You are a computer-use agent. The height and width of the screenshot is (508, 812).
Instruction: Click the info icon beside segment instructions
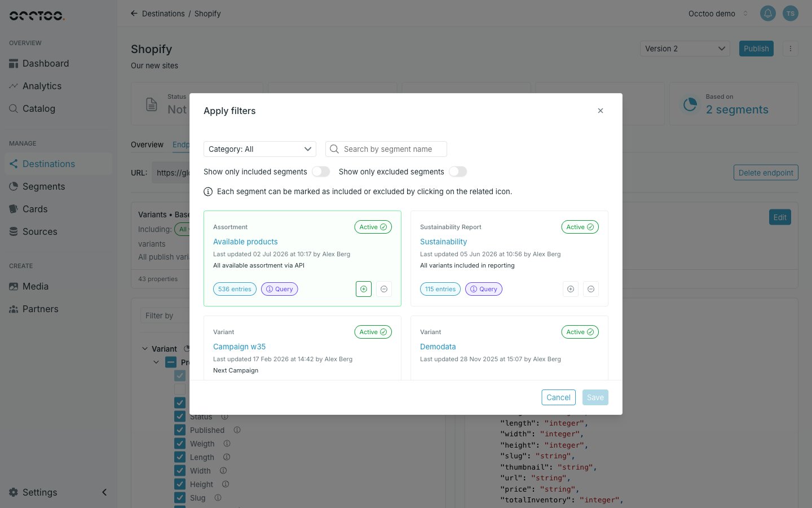click(208, 192)
